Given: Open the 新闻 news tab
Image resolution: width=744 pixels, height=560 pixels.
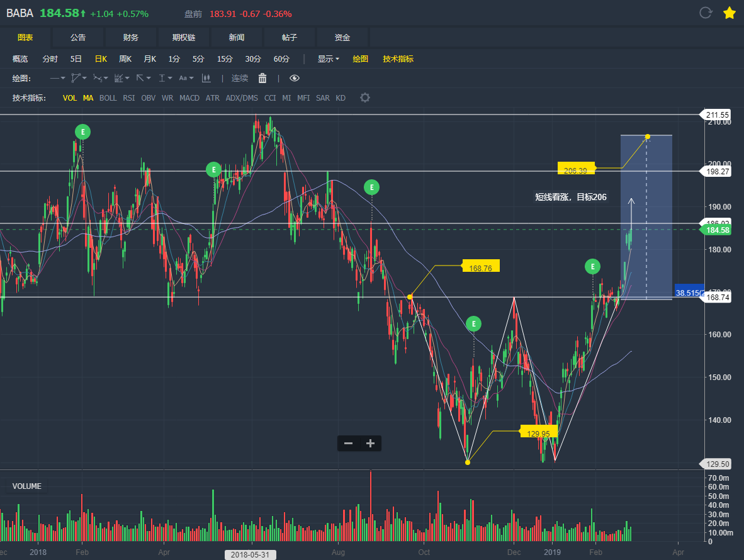Looking at the screenshot, I should coord(236,38).
